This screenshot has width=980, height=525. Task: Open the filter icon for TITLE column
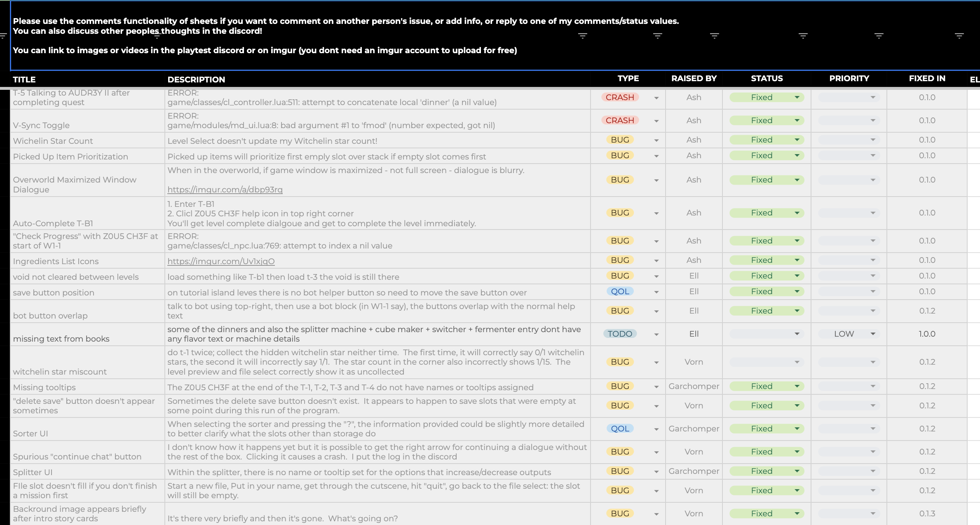157,36
